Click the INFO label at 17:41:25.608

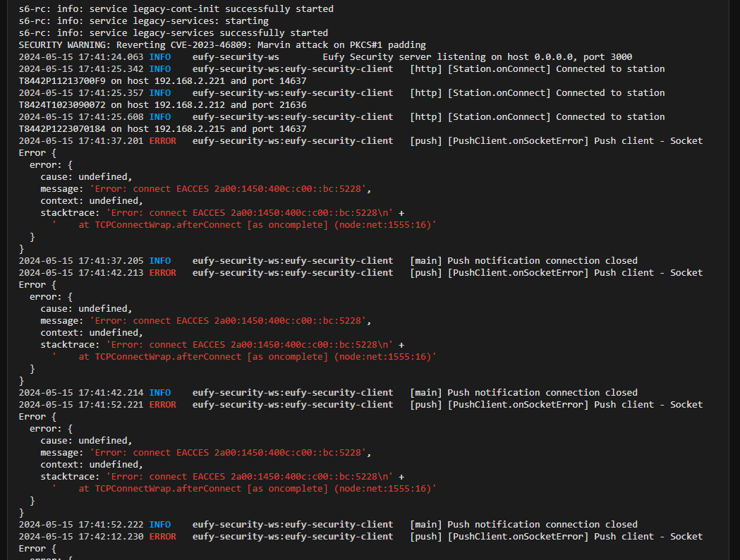[x=160, y=117]
